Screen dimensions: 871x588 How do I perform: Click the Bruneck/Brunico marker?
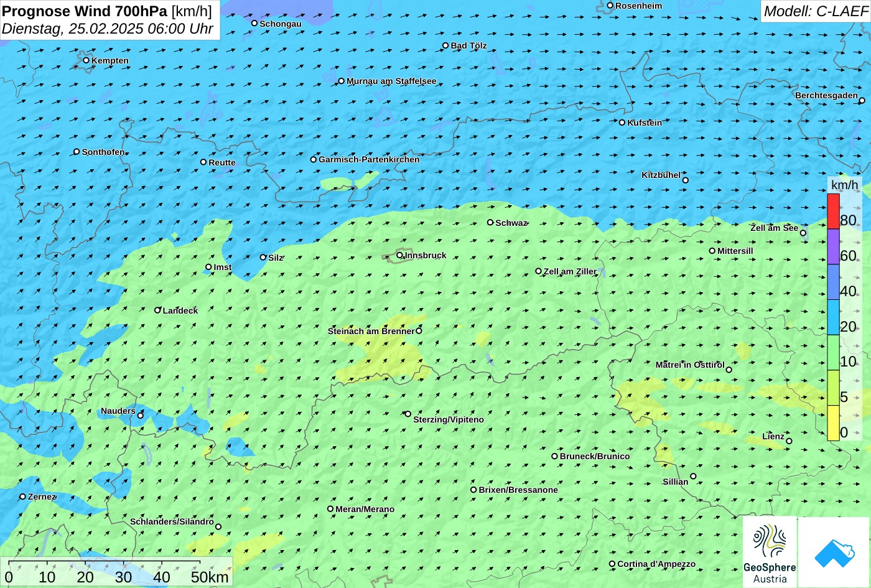click(x=555, y=456)
